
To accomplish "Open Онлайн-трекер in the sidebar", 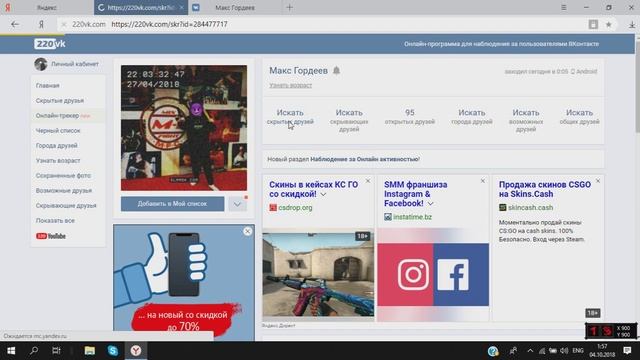I will tap(57, 116).
